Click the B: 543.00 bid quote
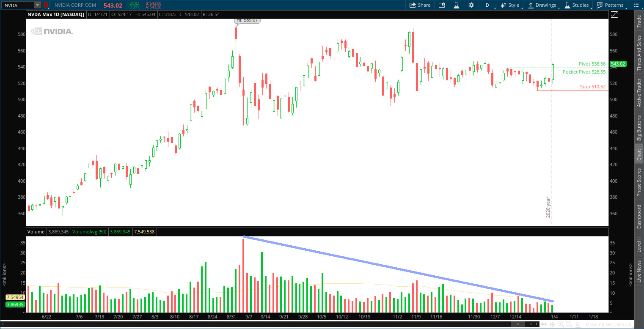This screenshot has height=329, width=644. pos(153,3)
